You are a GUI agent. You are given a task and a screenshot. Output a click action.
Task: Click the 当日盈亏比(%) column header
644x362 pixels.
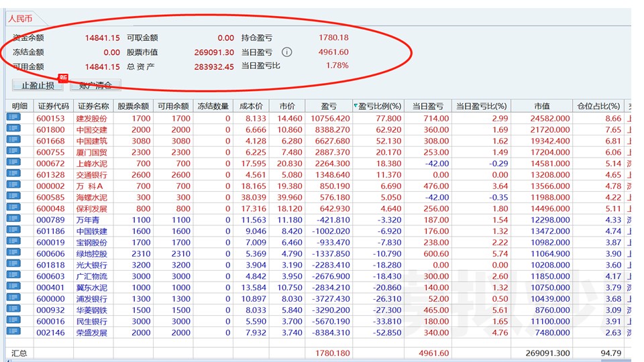(x=482, y=106)
